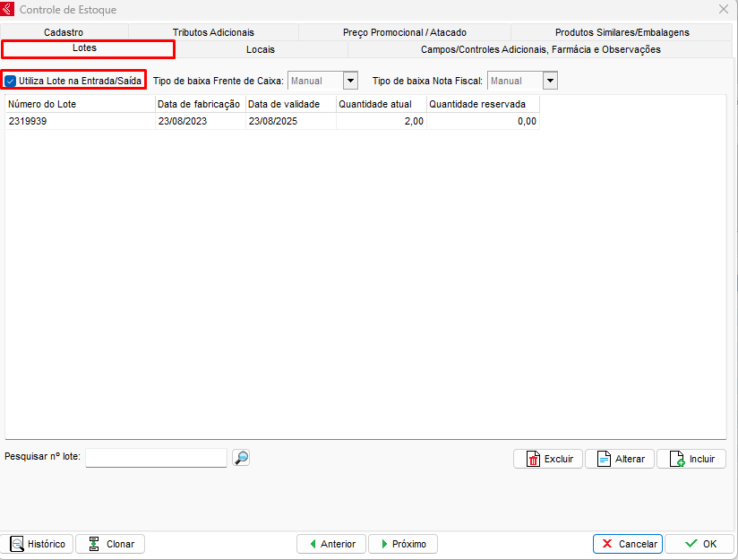Expand the Frente de Caixa baixa dropdown

pyautogui.click(x=351, y=81)
